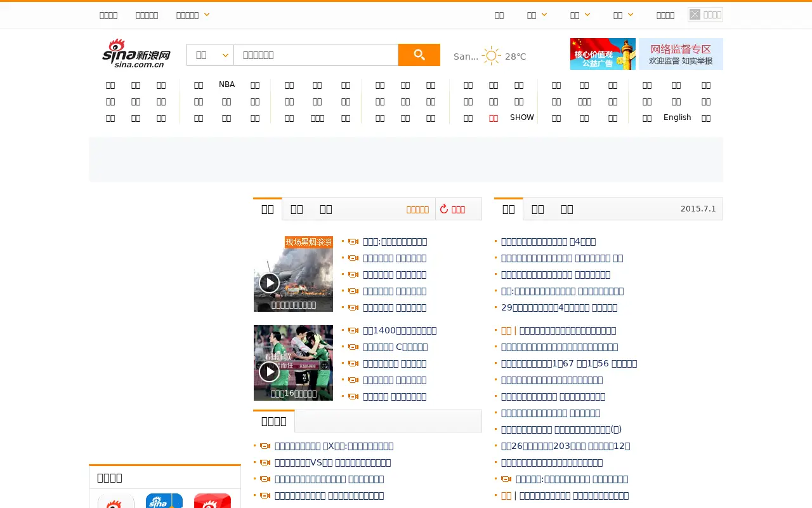Open the news headline starting with 29
This screenshot has width=812, height=508.
click(x=559, y=307)
